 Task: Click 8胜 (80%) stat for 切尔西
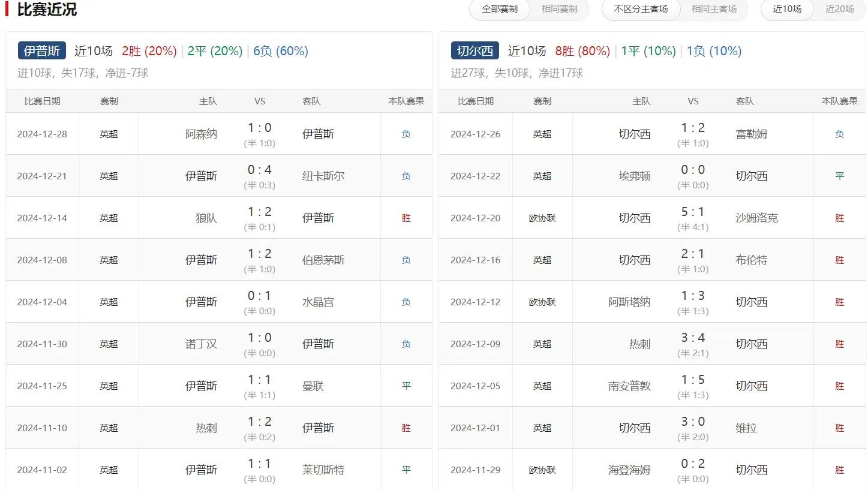582,51
